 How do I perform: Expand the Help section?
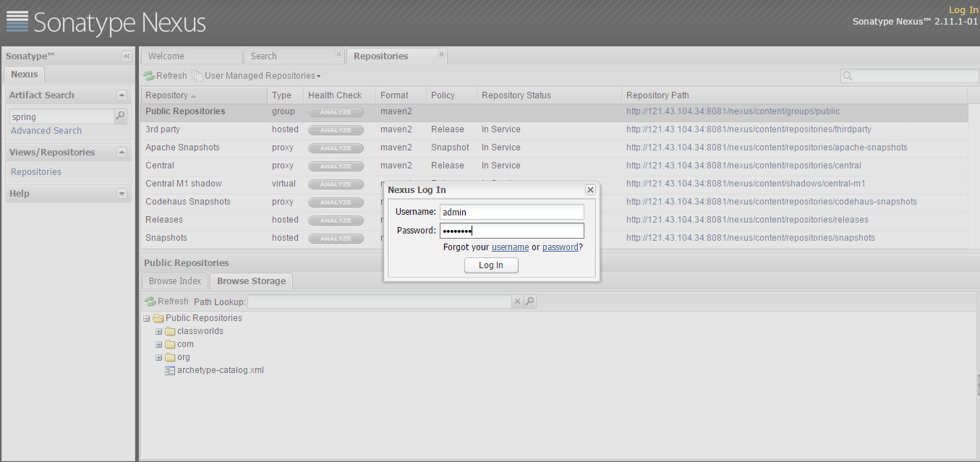point(122,193)
